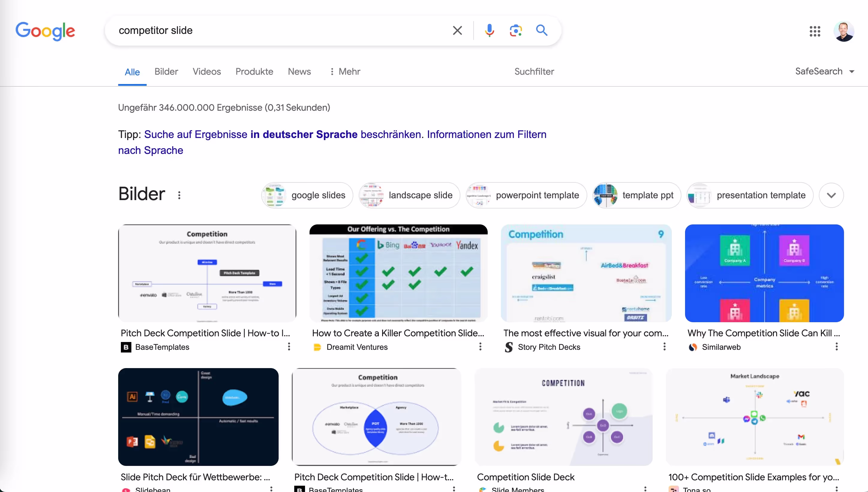Select the template ppt filter chip

(x=637, y=195)
